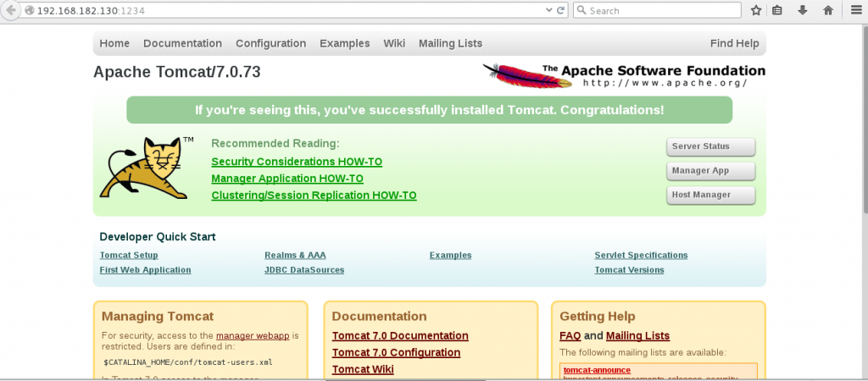Open the Tomcat Setup link

129,255
